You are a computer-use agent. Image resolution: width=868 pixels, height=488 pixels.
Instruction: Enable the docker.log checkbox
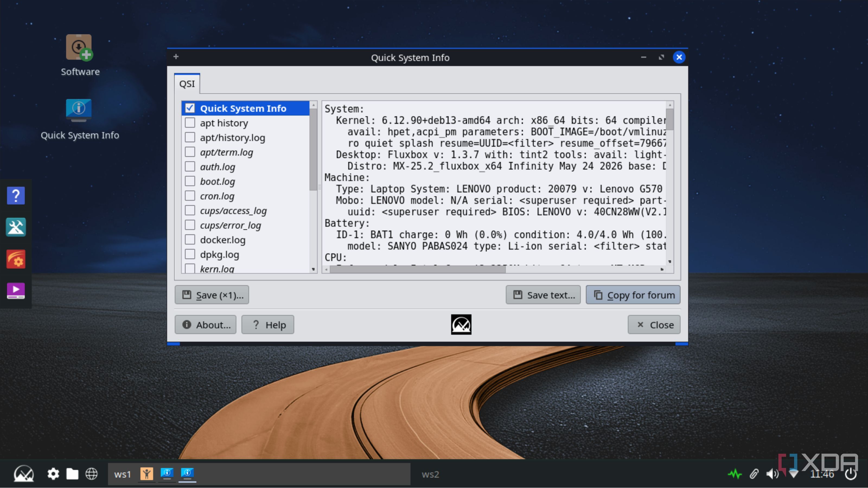(x=190, y=239)
